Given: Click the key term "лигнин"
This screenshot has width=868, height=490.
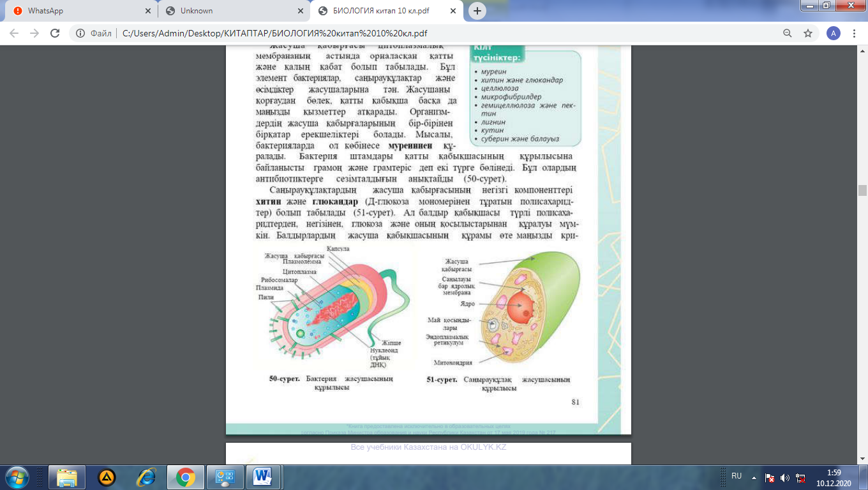Looking at the screenshot, I should click(x=494, y=122).
